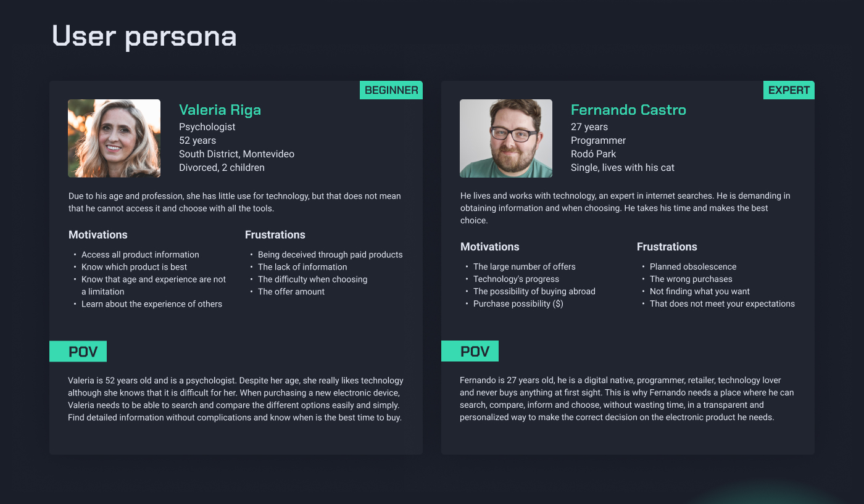Click POV paragraph starting Valeria is 52 years old

[x=236, y=399]
